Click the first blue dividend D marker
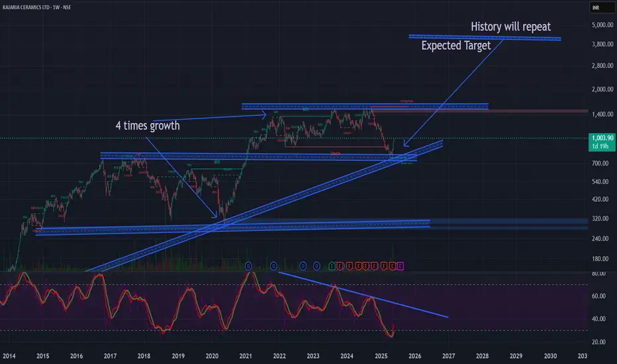Screen dimensions: 617x364 tap(248, 266)
